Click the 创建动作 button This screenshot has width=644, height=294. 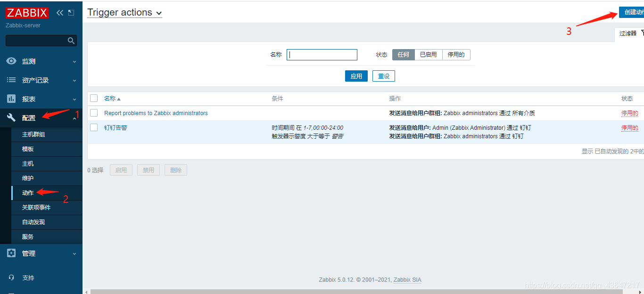[x=631, y=13]
